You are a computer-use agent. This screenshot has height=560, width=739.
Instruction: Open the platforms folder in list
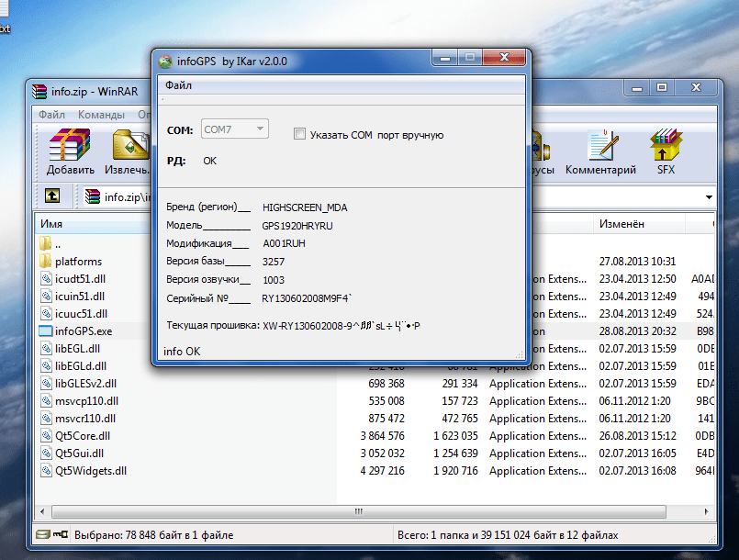(x=77, y=262)
